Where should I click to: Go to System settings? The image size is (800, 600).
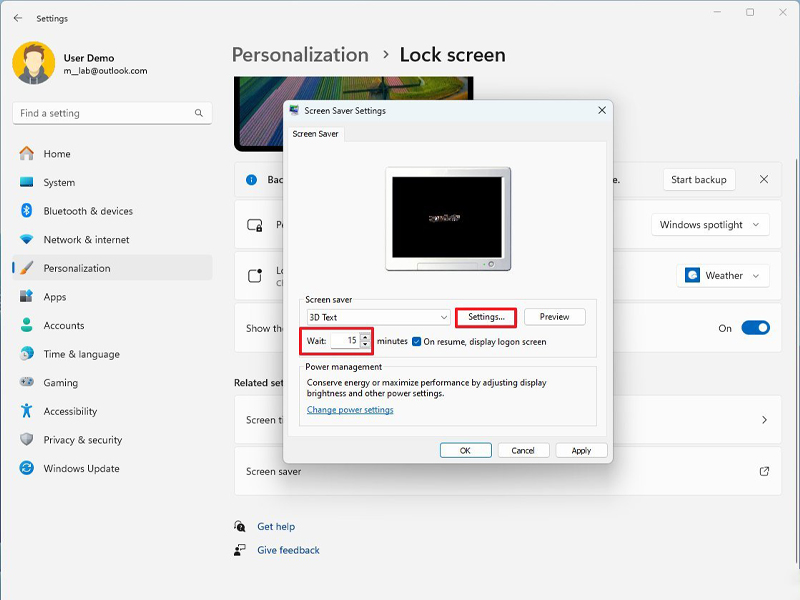tap(112, 182)
